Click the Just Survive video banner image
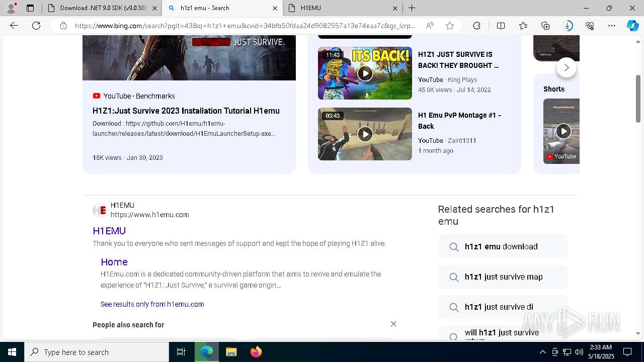Image resolution: width=644 pixels, height=362 pixels. 189,58
